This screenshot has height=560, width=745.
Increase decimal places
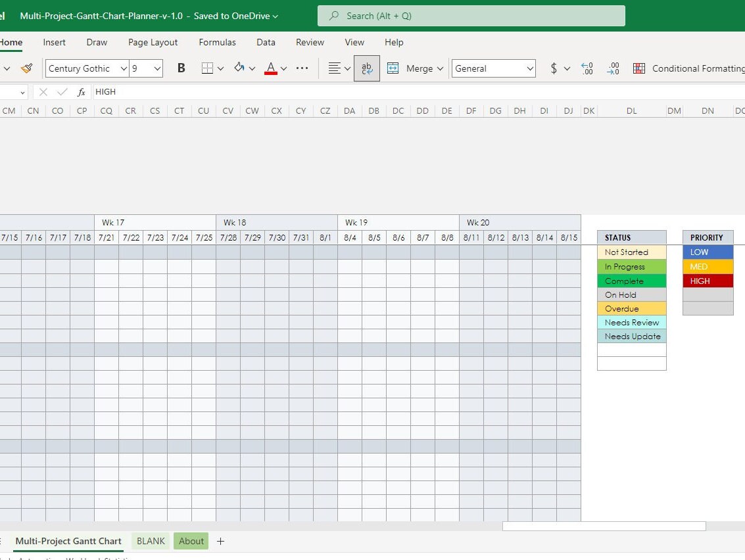coord(586,68)
